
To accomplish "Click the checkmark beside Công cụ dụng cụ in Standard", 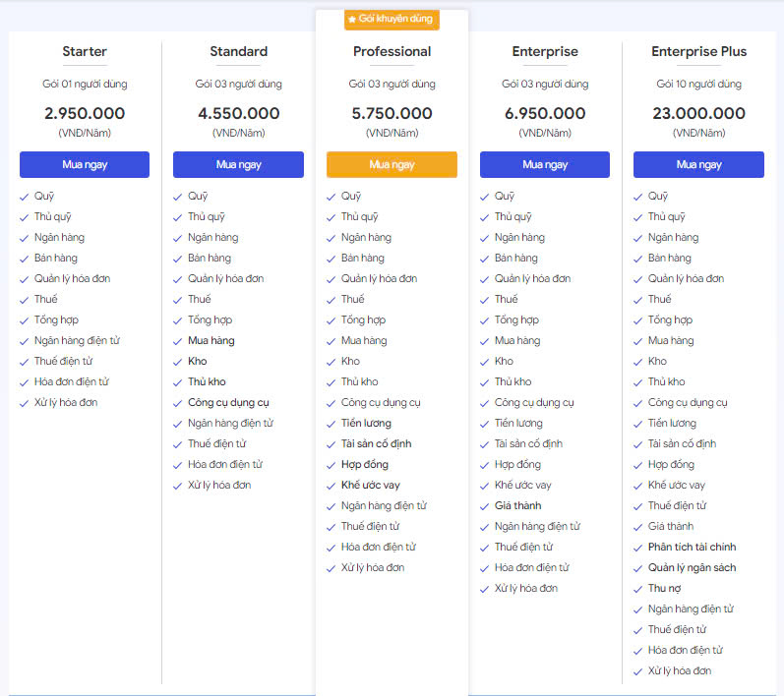I will click(178, 403).
